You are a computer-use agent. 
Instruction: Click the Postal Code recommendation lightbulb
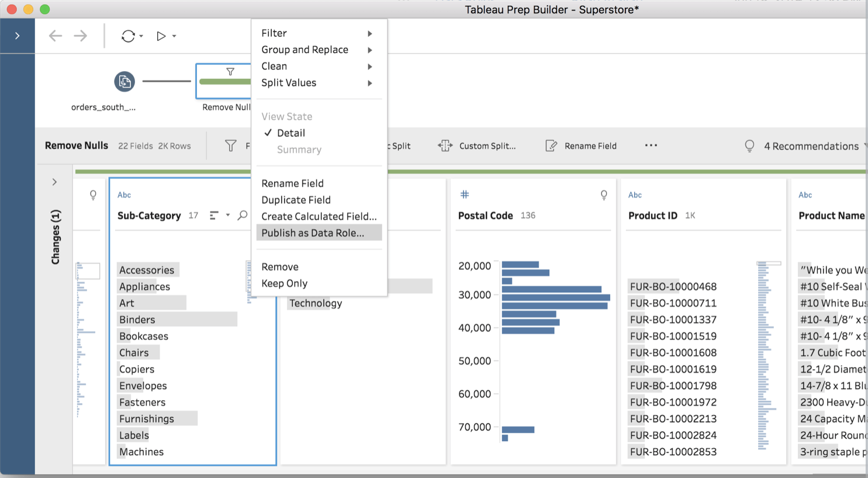[x=604, y=195]
